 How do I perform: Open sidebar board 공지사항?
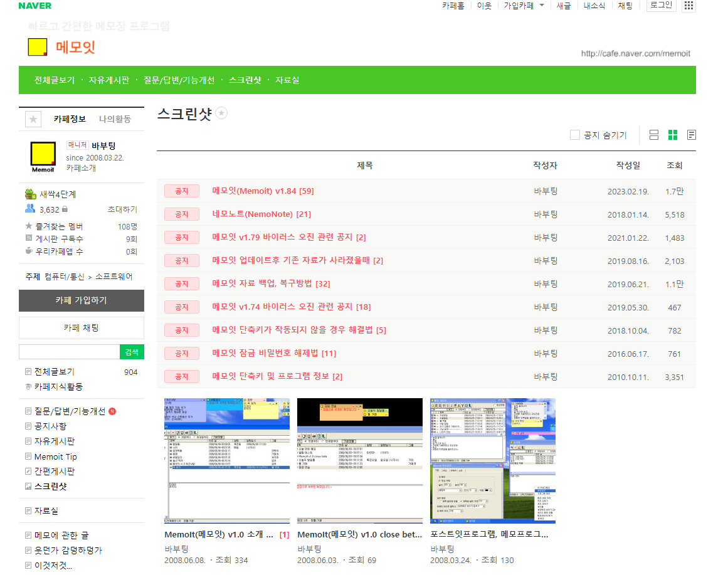pos(50,426)
